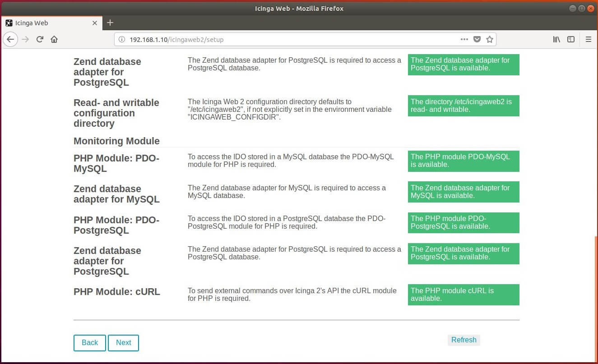Toggle the sidebar view icon
598x364 pixels.
(571, 39)
